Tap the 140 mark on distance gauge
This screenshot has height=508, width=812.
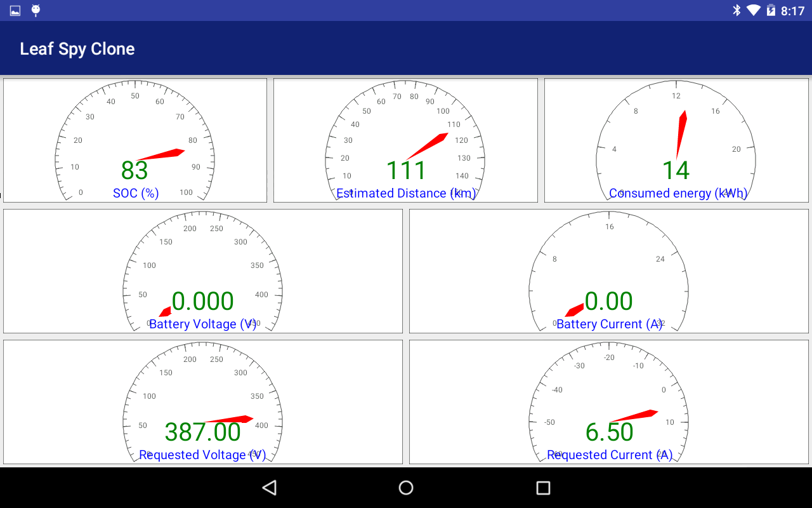[462, 176]
